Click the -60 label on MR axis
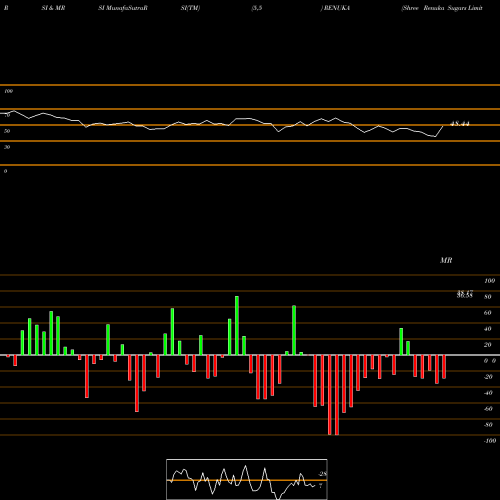 488,409
